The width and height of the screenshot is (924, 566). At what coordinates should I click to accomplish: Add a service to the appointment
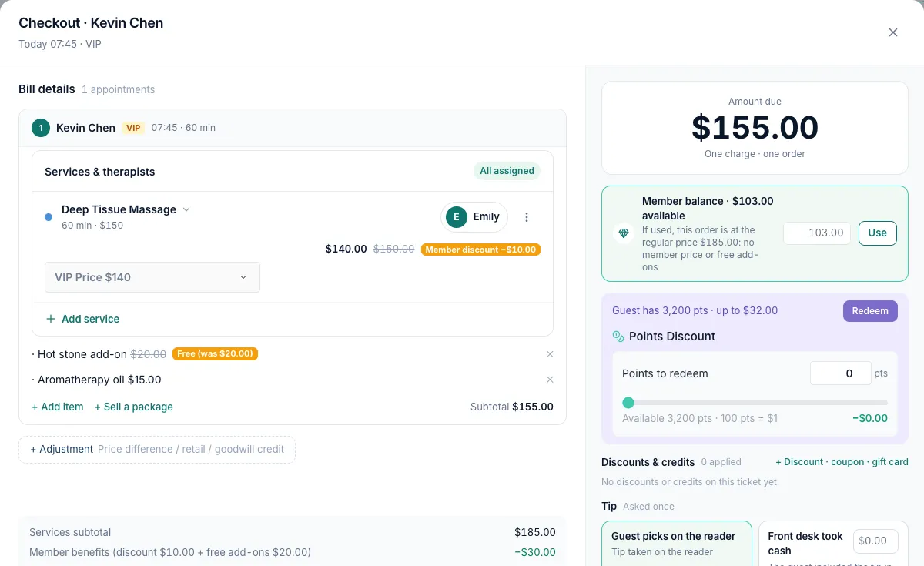(82, 319)
